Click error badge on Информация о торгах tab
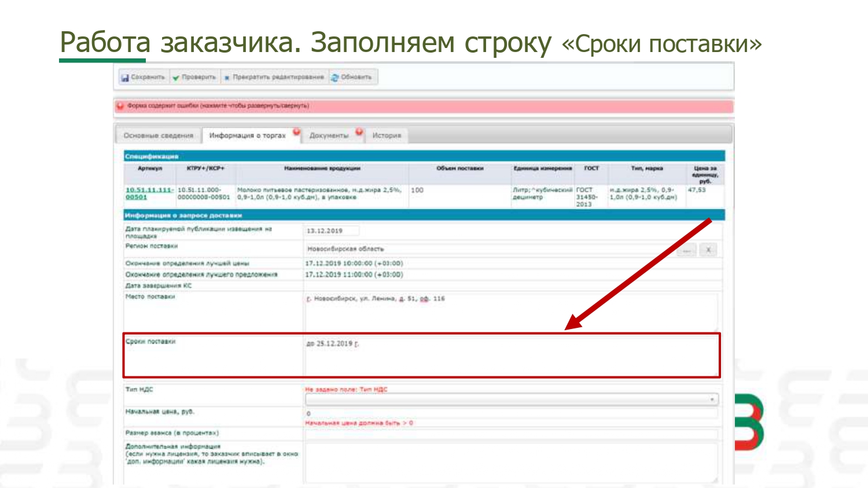Viewport: 868px width, 488px height. click(296, 132)
